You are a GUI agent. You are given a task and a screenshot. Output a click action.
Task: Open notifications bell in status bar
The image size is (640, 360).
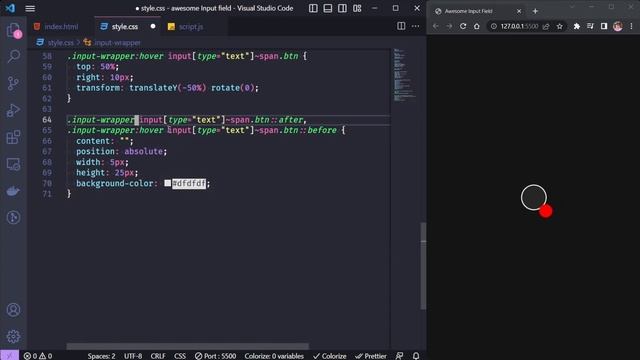pos(416,356)
